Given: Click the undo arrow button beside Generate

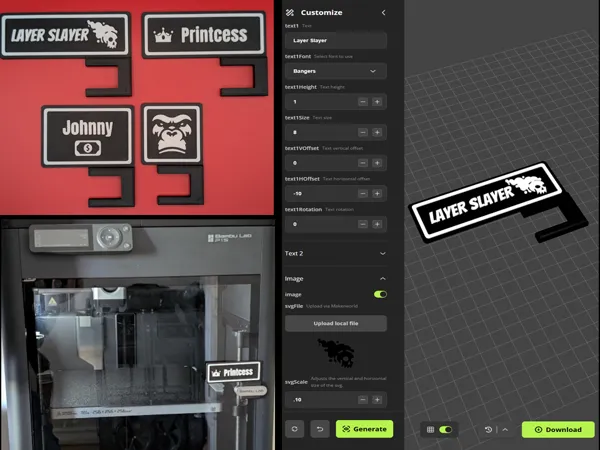Looking at the screenshot, I should pyautogui.click(x=320, y=429).
